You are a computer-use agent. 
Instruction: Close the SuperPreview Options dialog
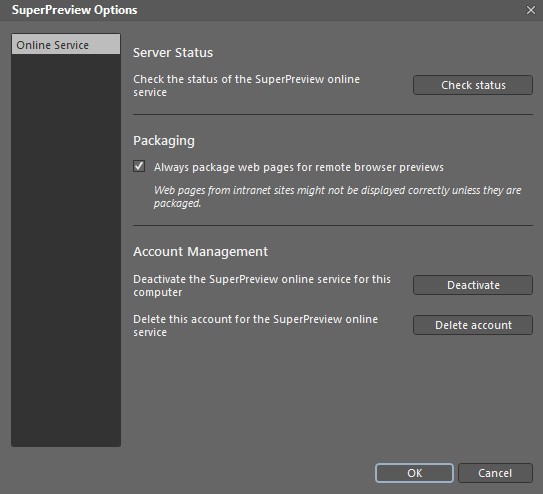tap(531, 10)
